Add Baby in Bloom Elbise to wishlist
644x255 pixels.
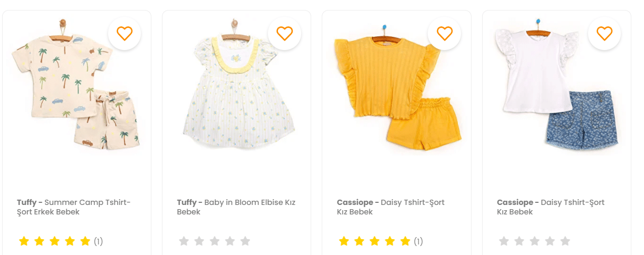285,34
